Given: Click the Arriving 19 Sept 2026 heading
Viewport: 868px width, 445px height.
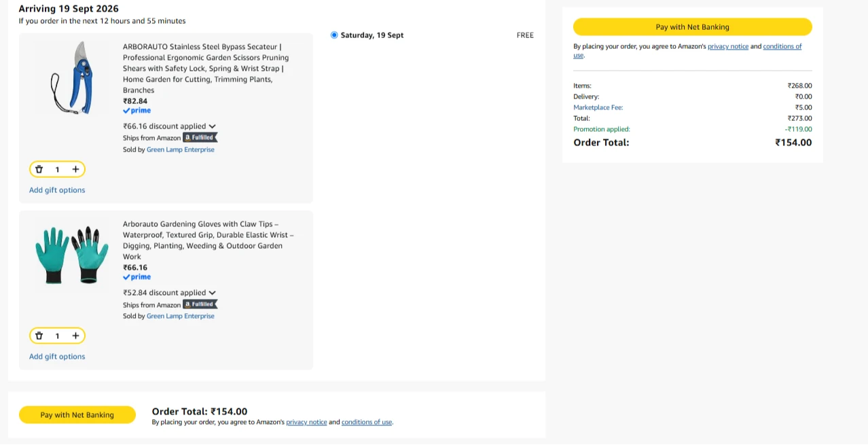Looking at the screenshot, I should tap(69, 9).
